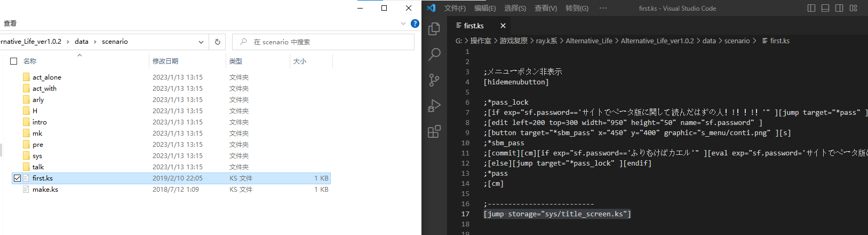The image size is (868, 235).
Task: Click the talk folder icon
Action: coord(27,167)
